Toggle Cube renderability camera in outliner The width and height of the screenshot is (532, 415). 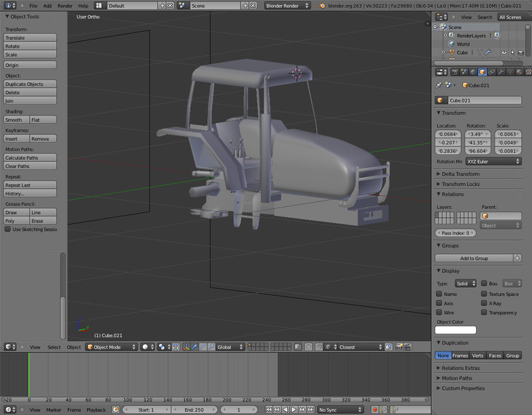click(521, 53)
